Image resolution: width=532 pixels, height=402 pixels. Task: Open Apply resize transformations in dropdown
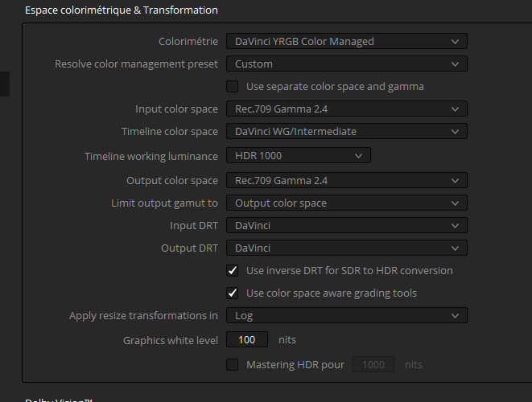point(347,315)
